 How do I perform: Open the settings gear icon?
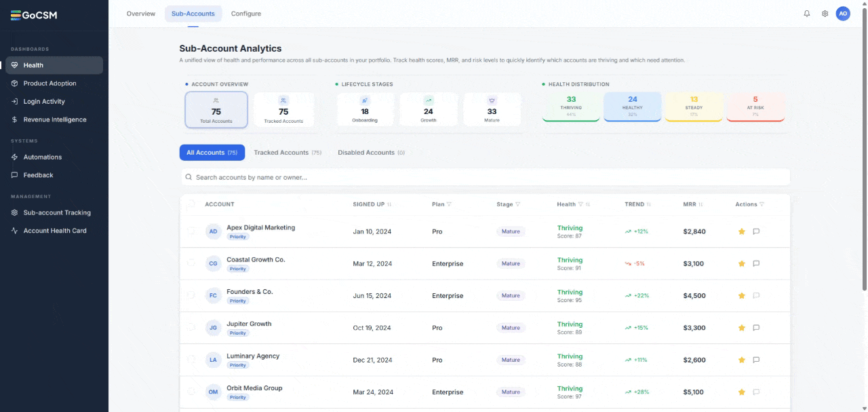pyautogui.click(x=825, y=14)
